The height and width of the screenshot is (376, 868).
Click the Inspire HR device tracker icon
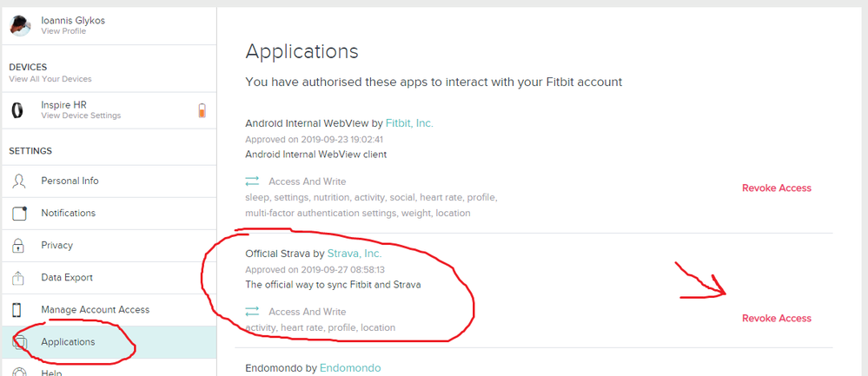(x=18, y=110)
